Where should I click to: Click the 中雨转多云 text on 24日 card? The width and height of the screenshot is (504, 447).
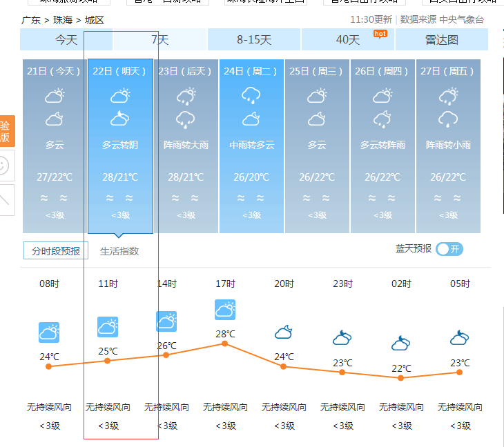[x=252, y=145]
